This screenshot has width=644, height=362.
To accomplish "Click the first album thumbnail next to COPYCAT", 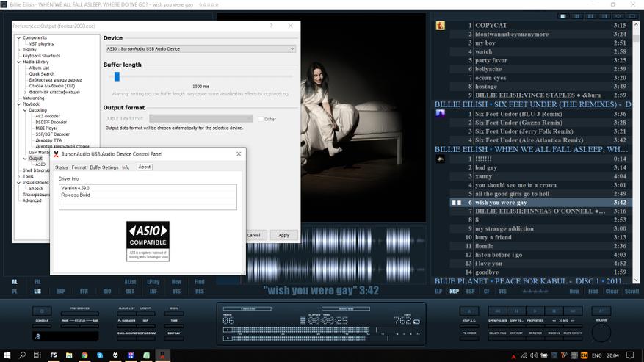I will point(441,26).
